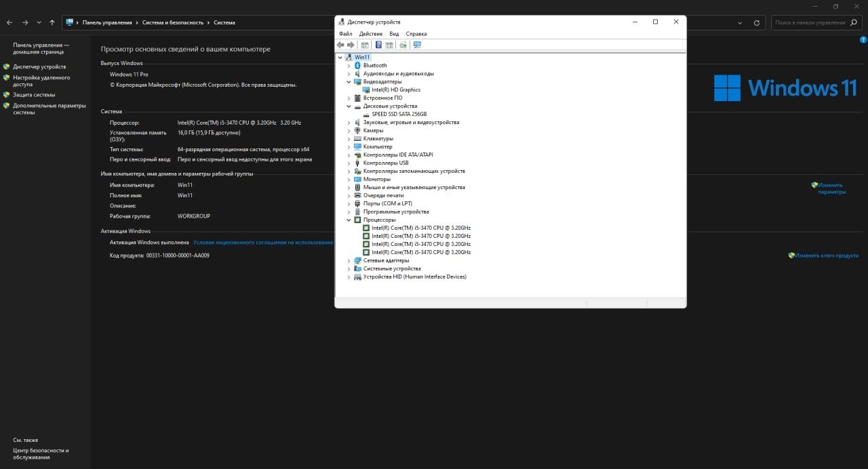Go up one level in Control Panel
The height and width of the screenshot is (469, 868).
[x=52, y=22]
